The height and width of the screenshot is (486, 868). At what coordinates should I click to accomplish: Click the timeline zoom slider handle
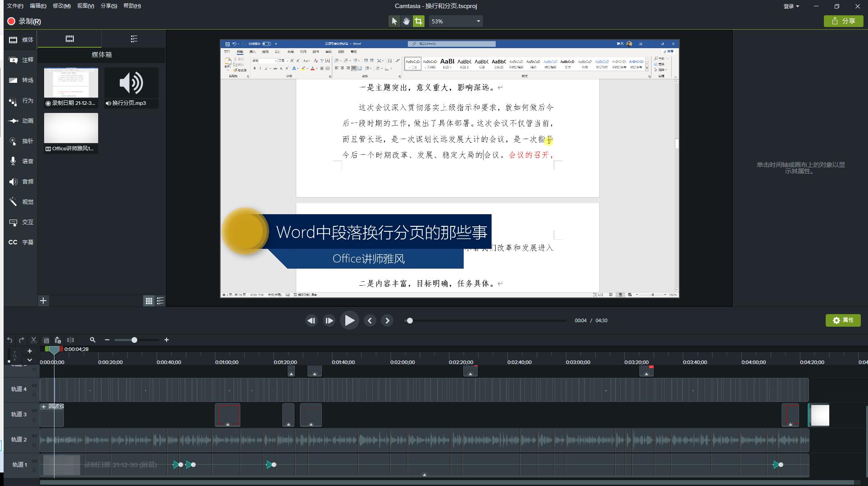tap(134, 340)
